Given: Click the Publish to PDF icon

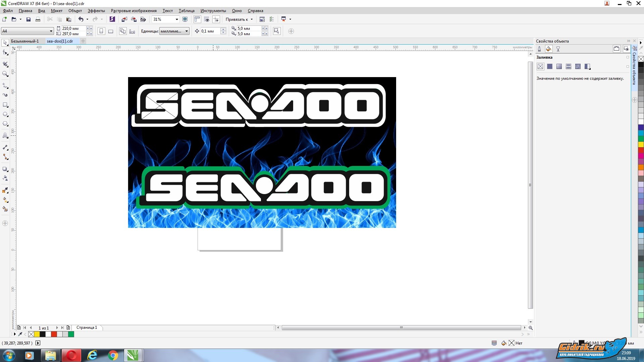Looking at the screenshot, I should pos(143,19).
